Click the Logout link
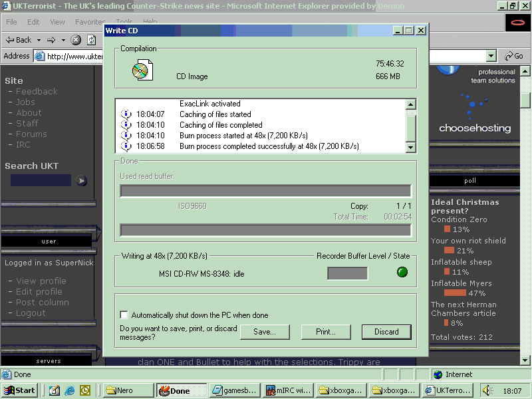Image resolution: width=532 pixels, height=399 pixels. [31, 313]
